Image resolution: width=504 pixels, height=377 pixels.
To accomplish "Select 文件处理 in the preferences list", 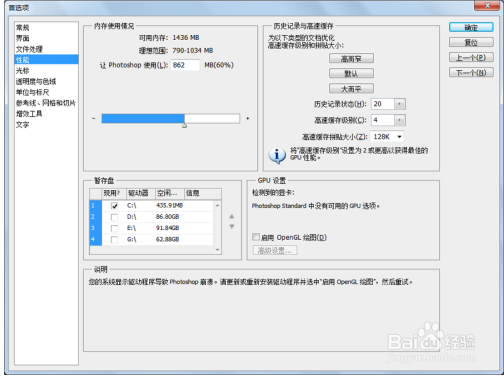I will tap(29, 49).
